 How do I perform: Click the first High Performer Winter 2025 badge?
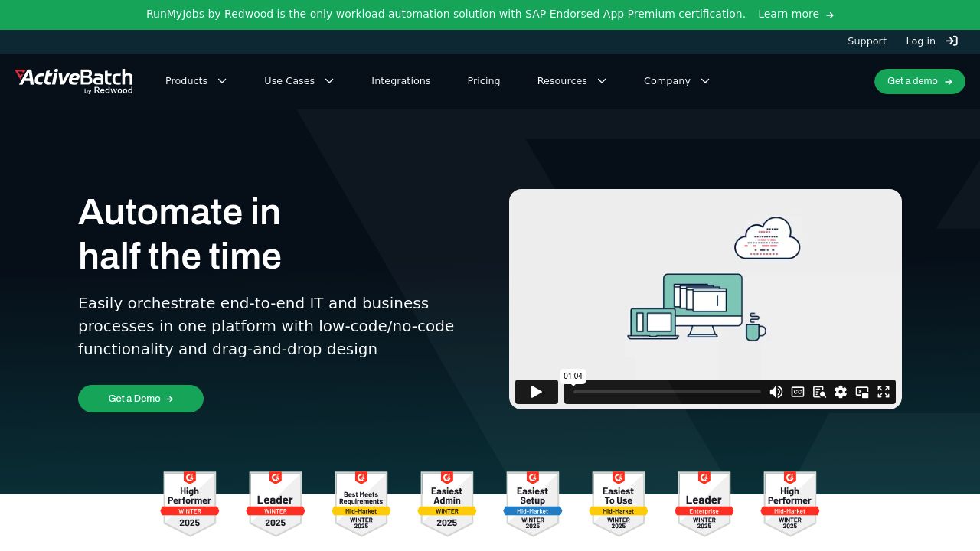190,504
